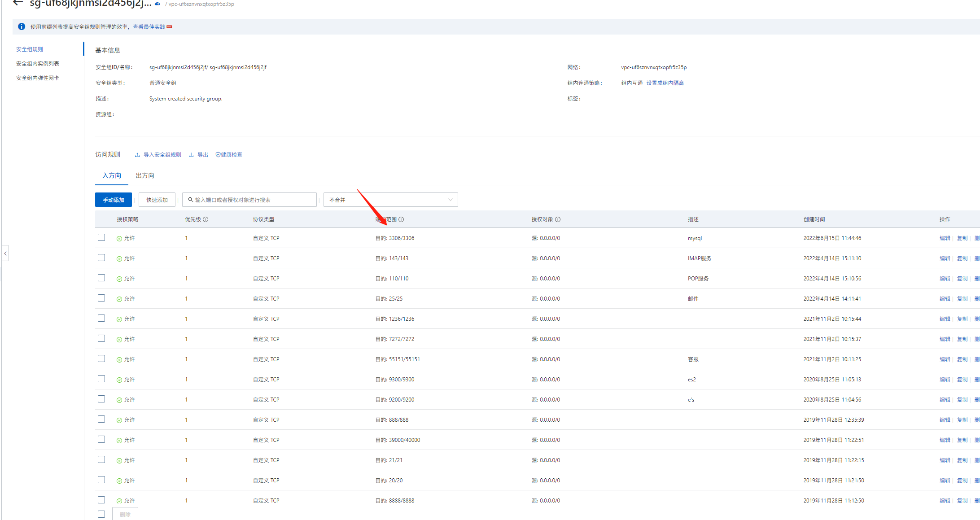
Task: Select checkbox for the POP服务 110 rule
Action: (101, 278)
